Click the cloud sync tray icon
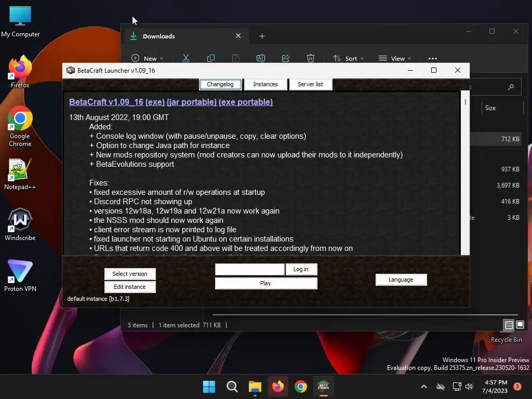Image resolution: width=532 pixels, height=399 pixels. [441, 387]
